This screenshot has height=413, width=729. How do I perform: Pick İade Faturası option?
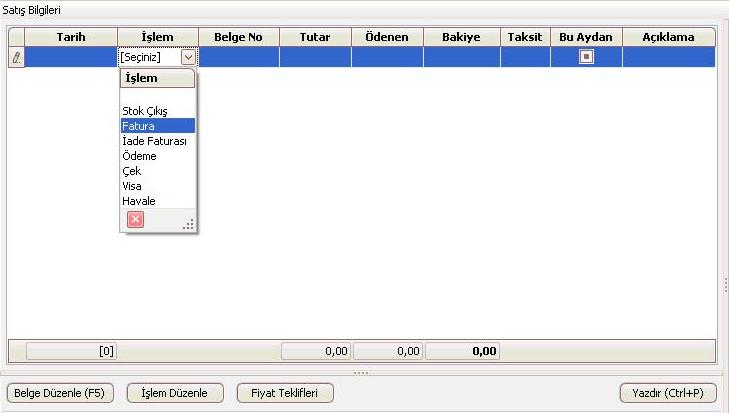[x=158, y=141]
